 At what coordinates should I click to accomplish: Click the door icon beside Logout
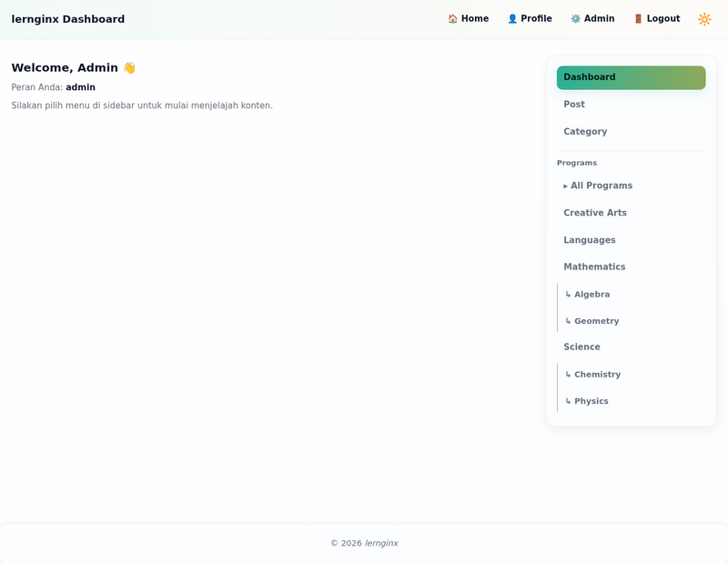638,18
